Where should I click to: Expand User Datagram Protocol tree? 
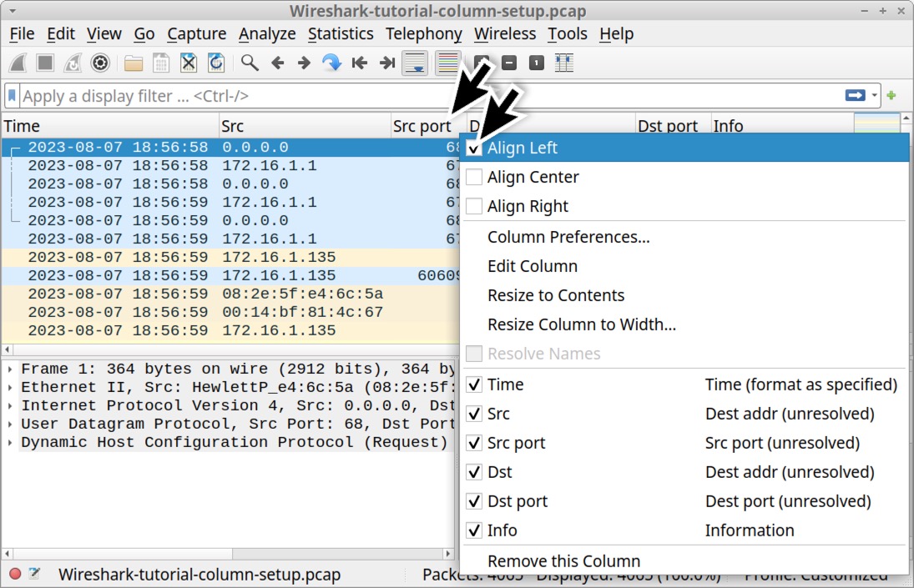click(10, 424)
